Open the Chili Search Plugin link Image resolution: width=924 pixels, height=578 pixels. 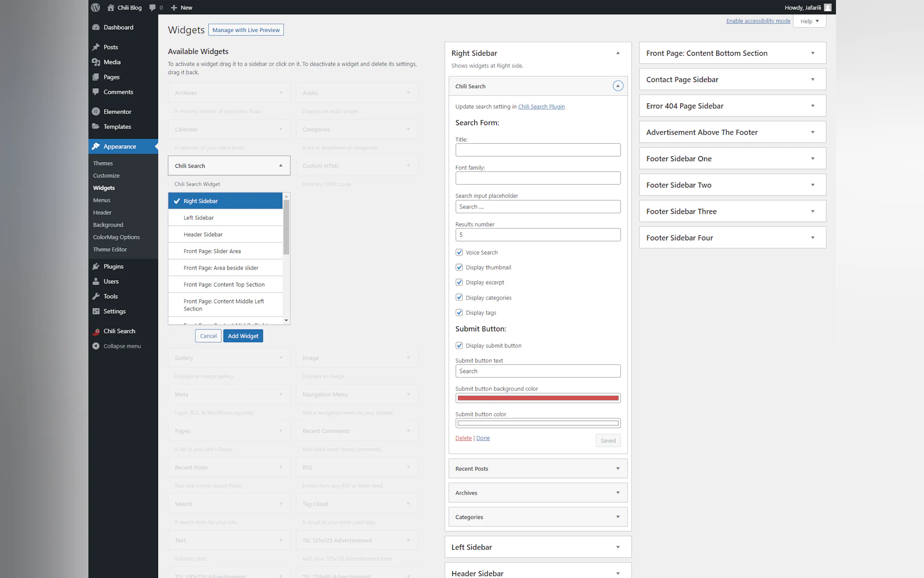(541, 107)
